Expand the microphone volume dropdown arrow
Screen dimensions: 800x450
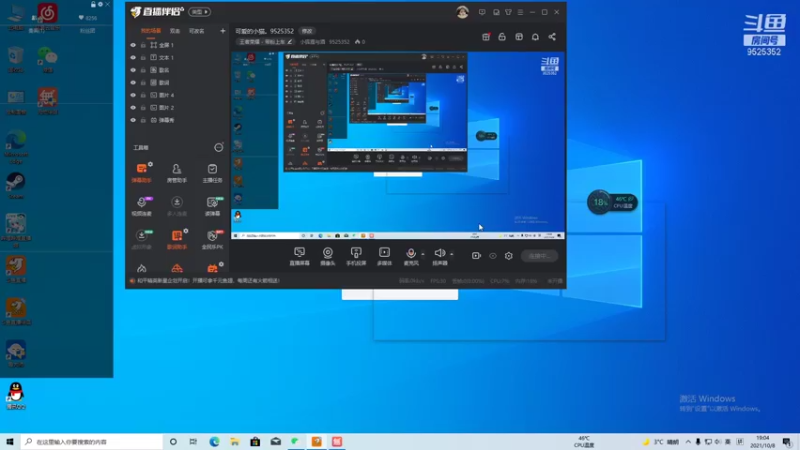click(422, 254)
